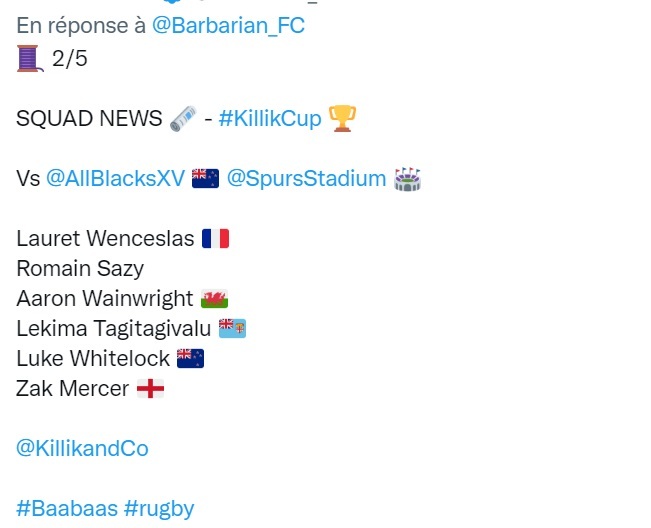Viewport: 651px width, 528px height.
Task: Open the #Baabaas hashtag
Action: (66, 508)
